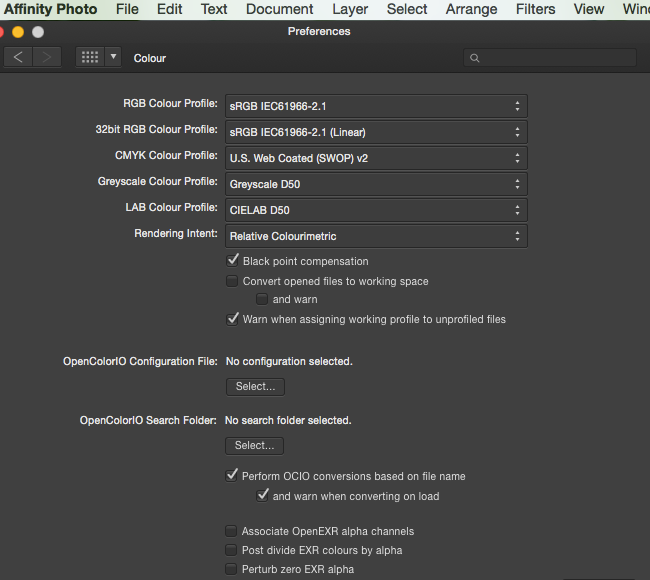Go forward with the right arrow button

47,57
